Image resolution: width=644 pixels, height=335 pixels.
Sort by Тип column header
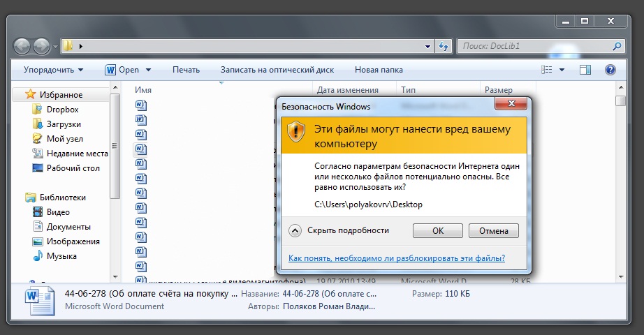click(x=408, y=90)
